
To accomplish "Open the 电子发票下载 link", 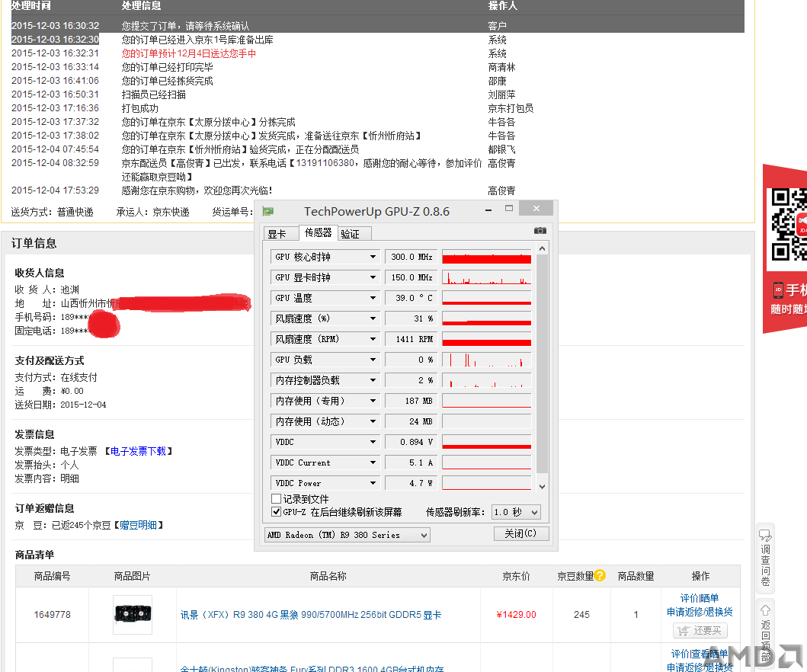I will point(138,451).
